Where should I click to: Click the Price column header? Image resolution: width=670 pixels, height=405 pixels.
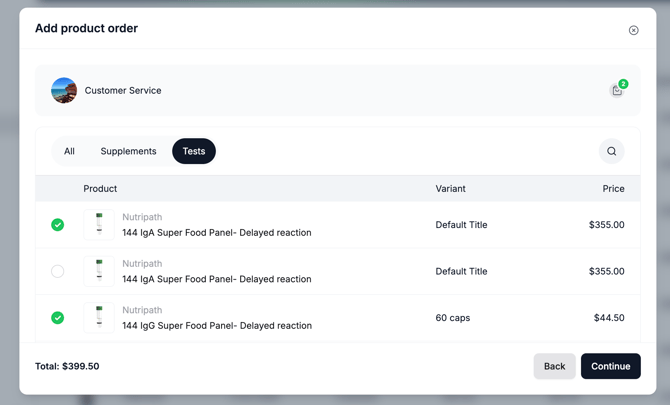click(x=613, y=189)
